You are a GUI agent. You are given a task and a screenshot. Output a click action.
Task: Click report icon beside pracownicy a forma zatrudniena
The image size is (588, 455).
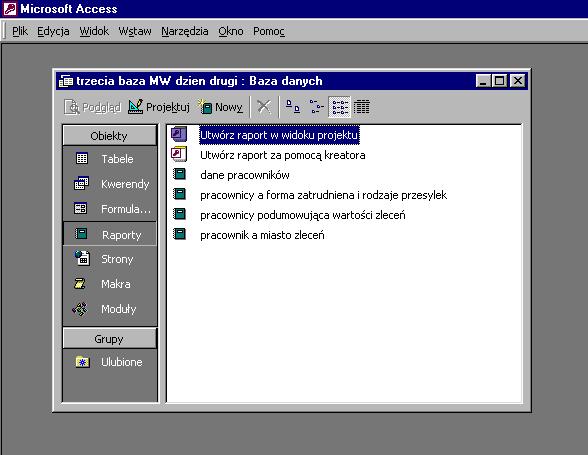(179, 194)
